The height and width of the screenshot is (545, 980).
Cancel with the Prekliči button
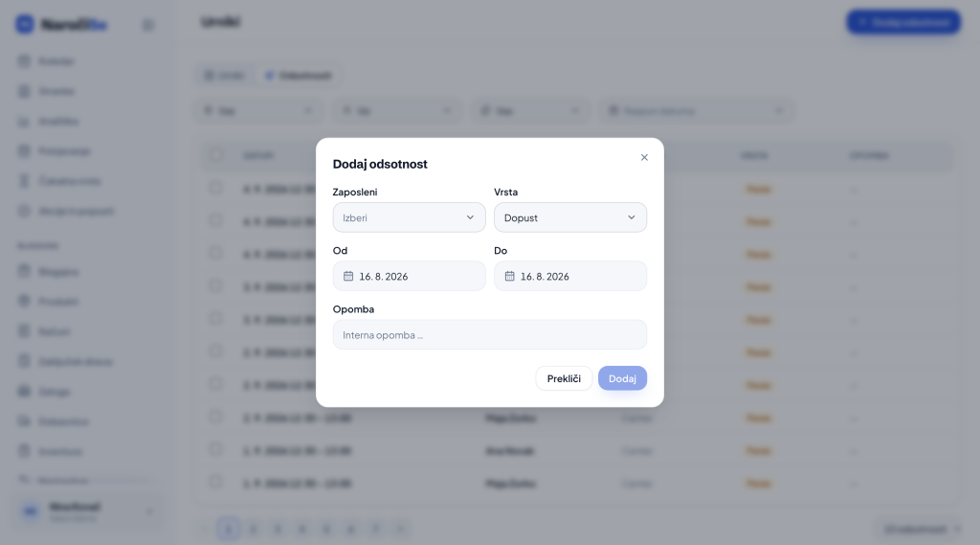click(x=564, y=378)
